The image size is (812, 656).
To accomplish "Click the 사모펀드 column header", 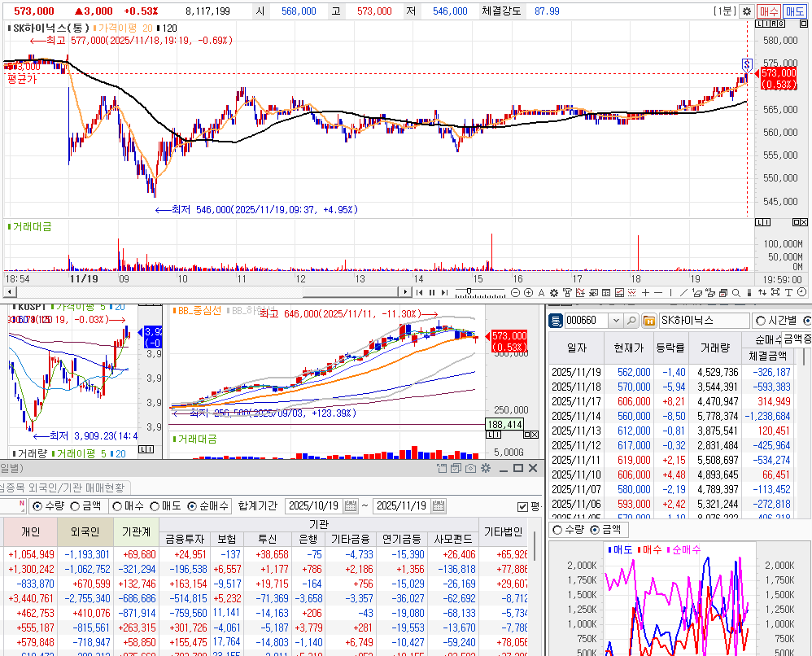I will pos(453,540).
